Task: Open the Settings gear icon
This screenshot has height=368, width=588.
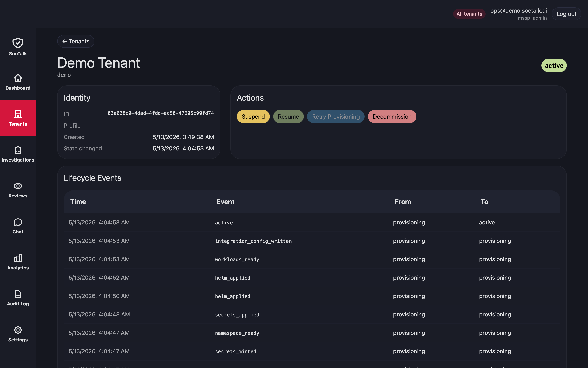Action: [18, 330]
